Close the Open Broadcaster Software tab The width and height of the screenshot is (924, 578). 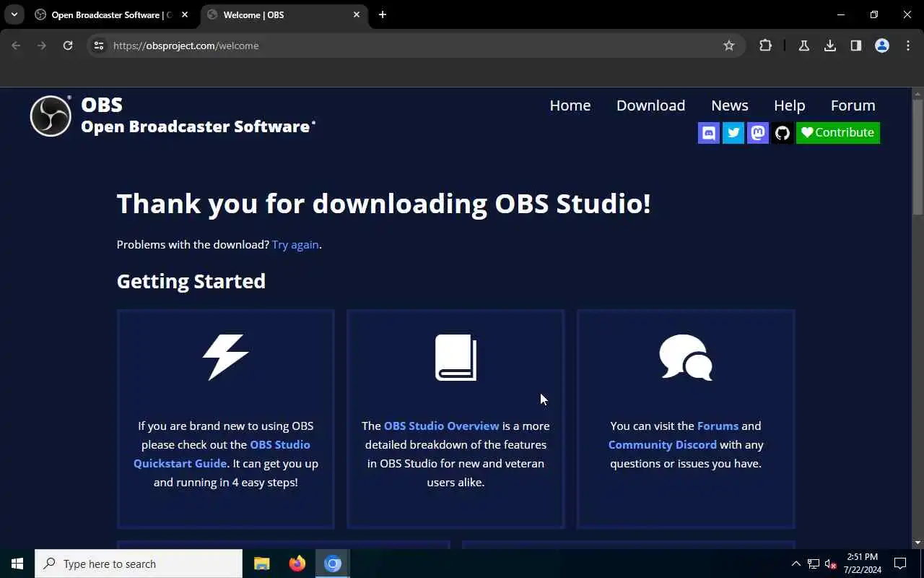click(x=185, y=14)
